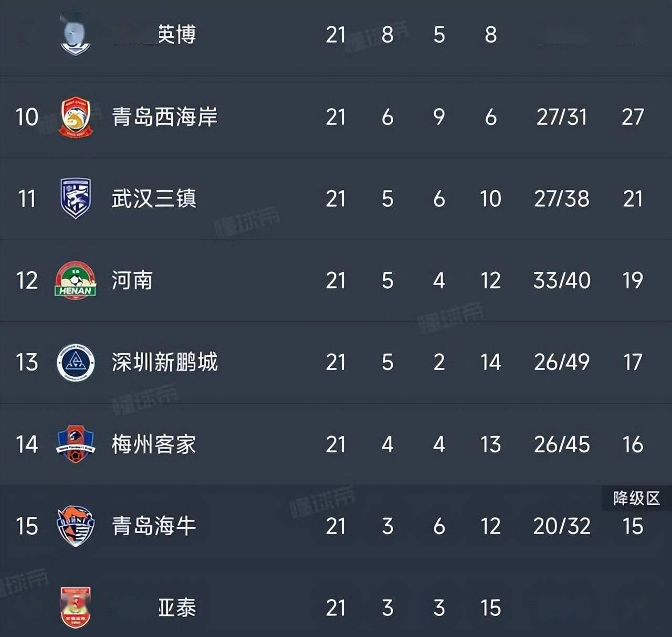Click 河南 goals record 33/40
This screenshot has width=672, height=637.
tap(562, 281)
